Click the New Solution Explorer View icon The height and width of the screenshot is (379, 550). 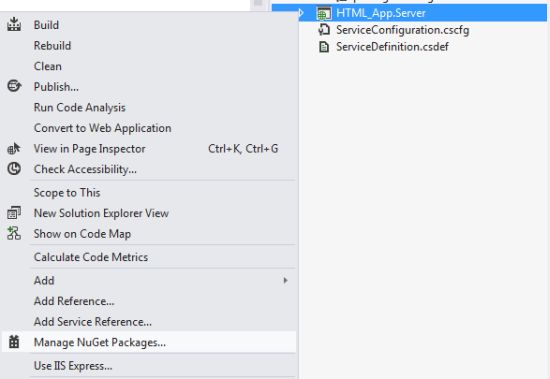coord(14,213)
